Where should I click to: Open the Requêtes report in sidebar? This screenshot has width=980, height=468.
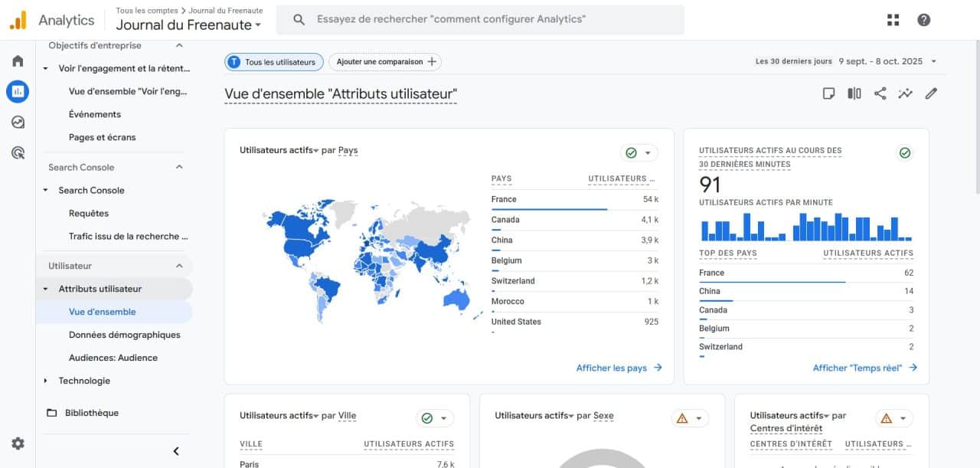(89, 213)
